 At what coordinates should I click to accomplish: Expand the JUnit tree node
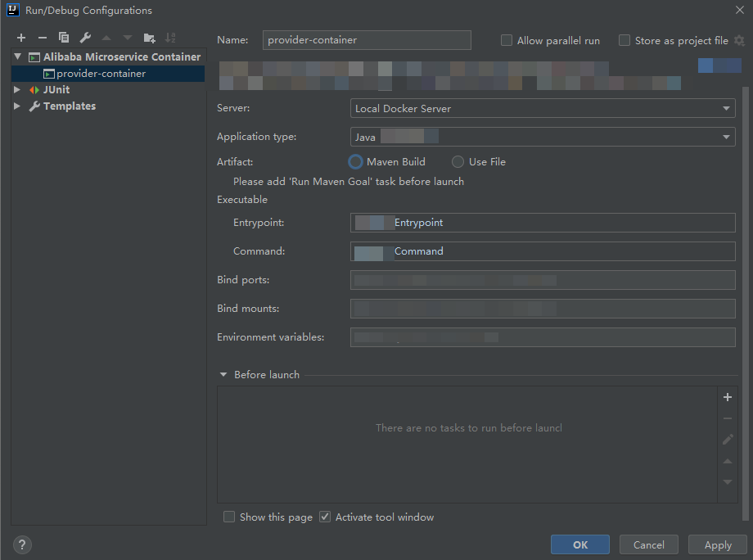17,89
